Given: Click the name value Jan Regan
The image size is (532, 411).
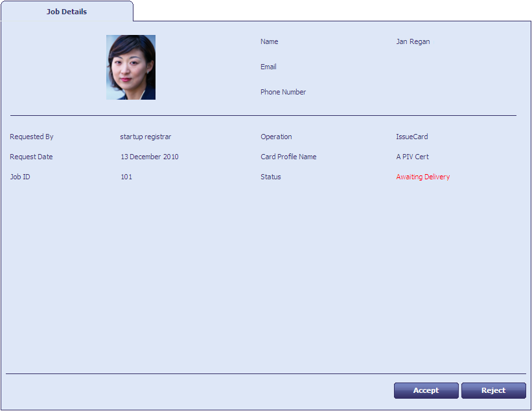Looking at the screenshot, I should point(413,41).
